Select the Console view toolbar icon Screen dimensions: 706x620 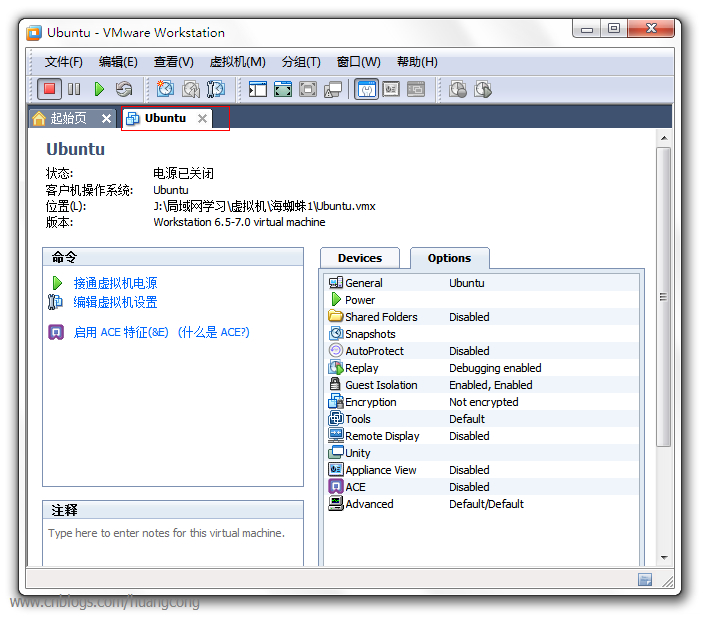[416, 89]
